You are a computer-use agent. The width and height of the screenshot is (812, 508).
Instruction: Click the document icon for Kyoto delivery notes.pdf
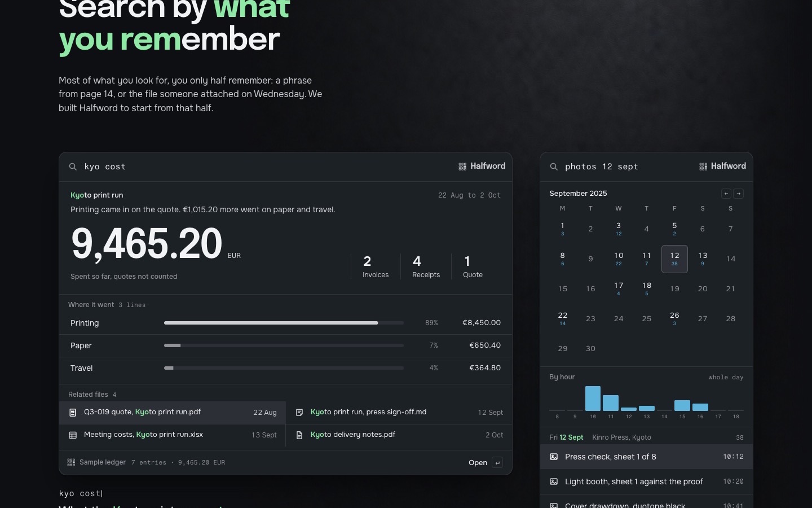click(299, 435)
